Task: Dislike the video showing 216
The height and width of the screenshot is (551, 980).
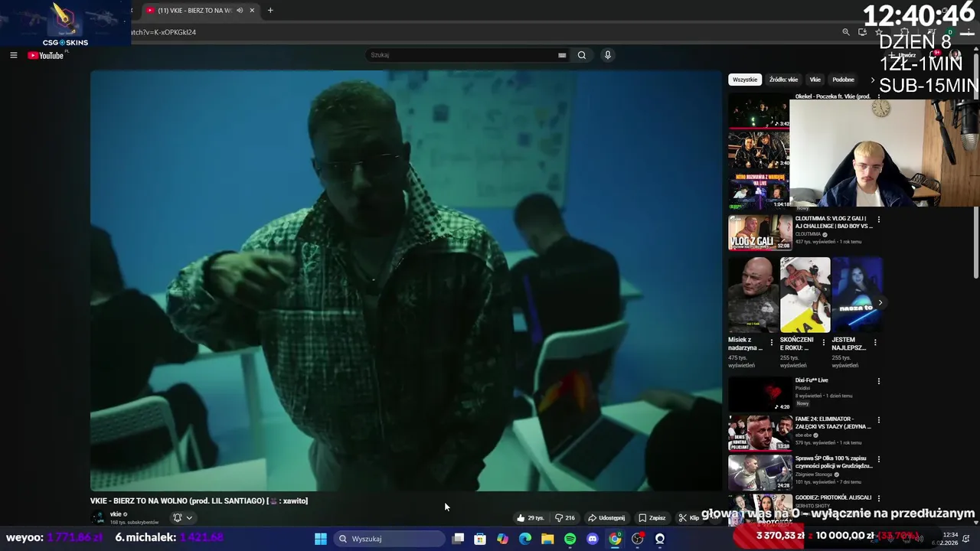Action: tap(565, 518)
